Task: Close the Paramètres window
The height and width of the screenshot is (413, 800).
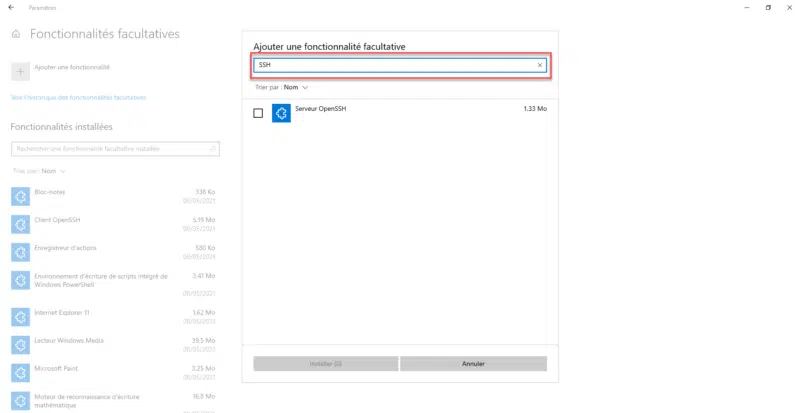Action: (789, 8)
